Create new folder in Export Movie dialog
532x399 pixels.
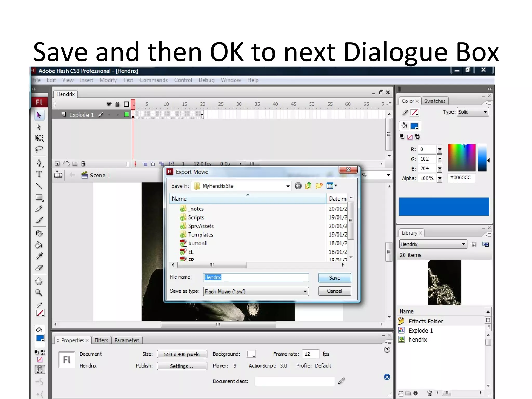[x=319, y=186]
